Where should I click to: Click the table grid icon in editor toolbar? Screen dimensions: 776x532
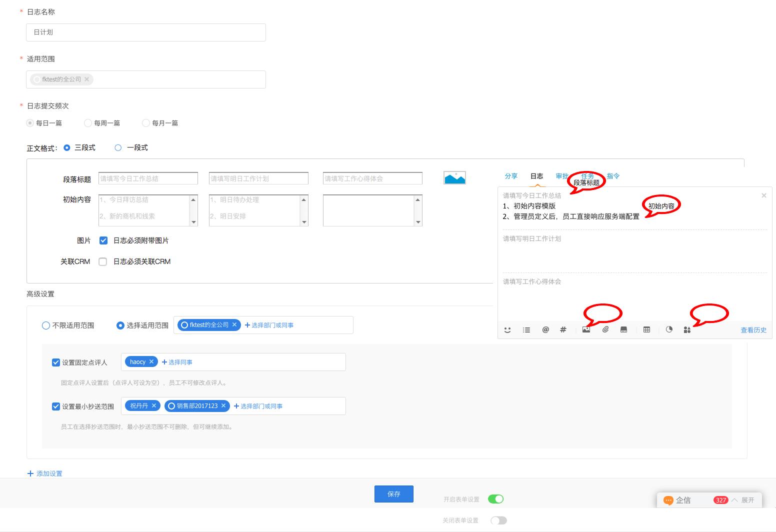click(x=646, y=329)
